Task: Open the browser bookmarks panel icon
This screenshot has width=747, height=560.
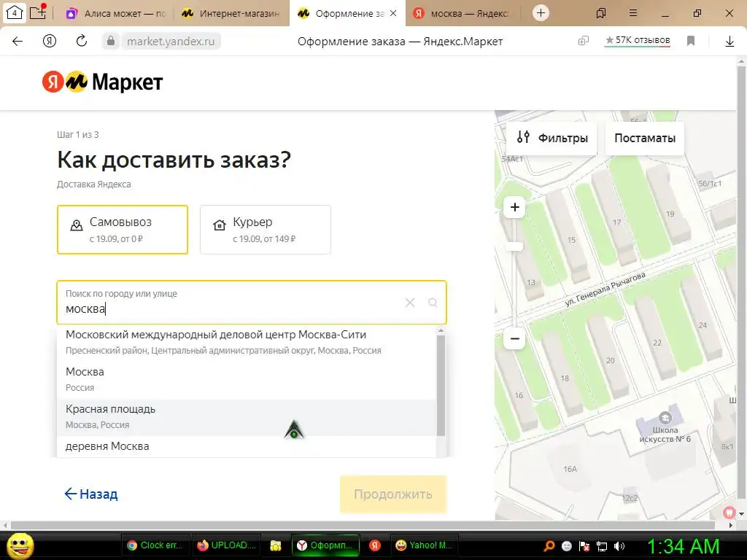Action: pyautogui.click(x=601, y=13)
